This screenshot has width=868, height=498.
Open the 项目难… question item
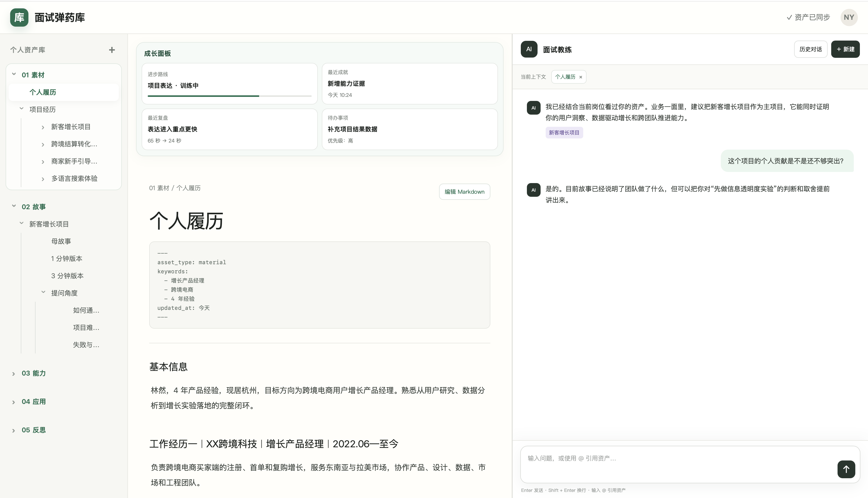86,327
